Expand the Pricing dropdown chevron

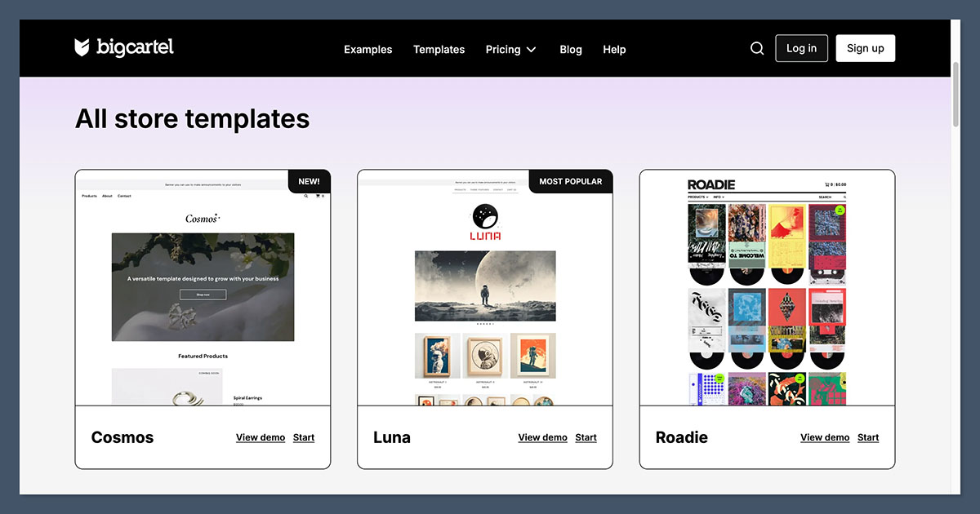(532, 50)
